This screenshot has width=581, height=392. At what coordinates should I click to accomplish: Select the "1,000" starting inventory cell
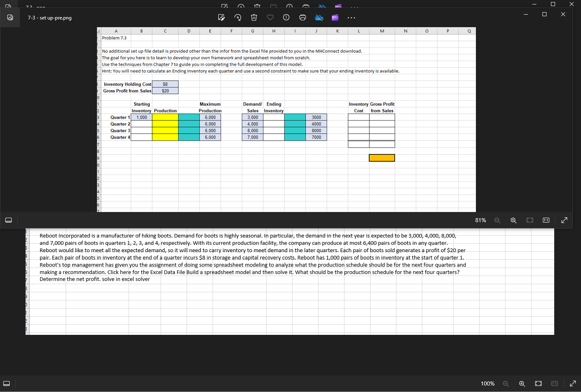coord(142,118)
